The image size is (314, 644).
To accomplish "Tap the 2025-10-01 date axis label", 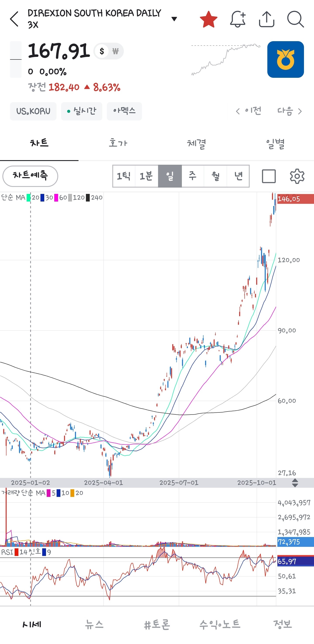I will (x=257, y=483).
